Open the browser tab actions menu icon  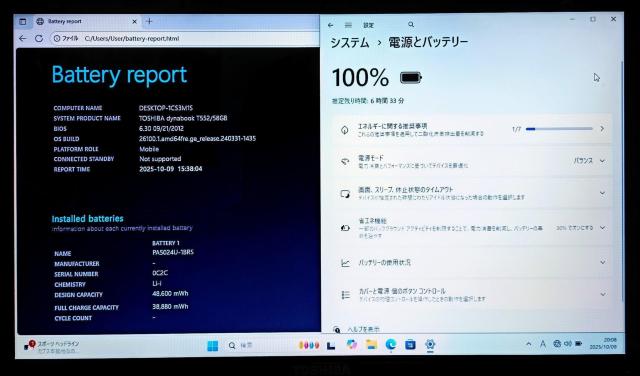pos(23,22)
